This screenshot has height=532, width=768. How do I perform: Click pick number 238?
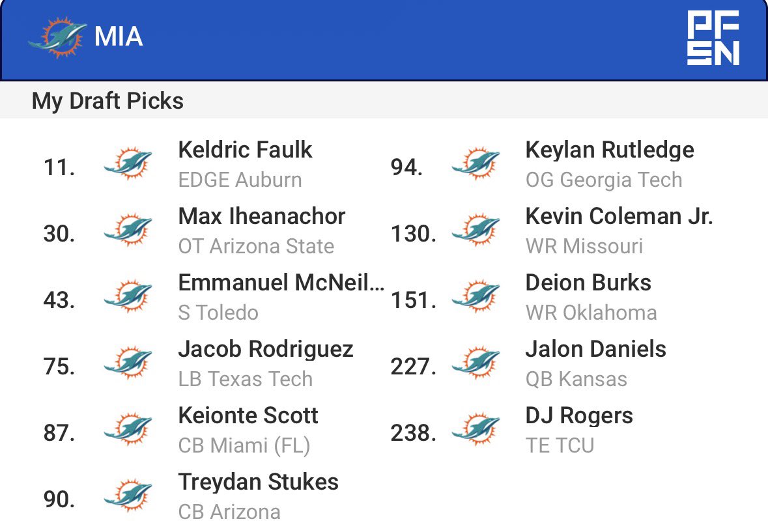[413, 433]
